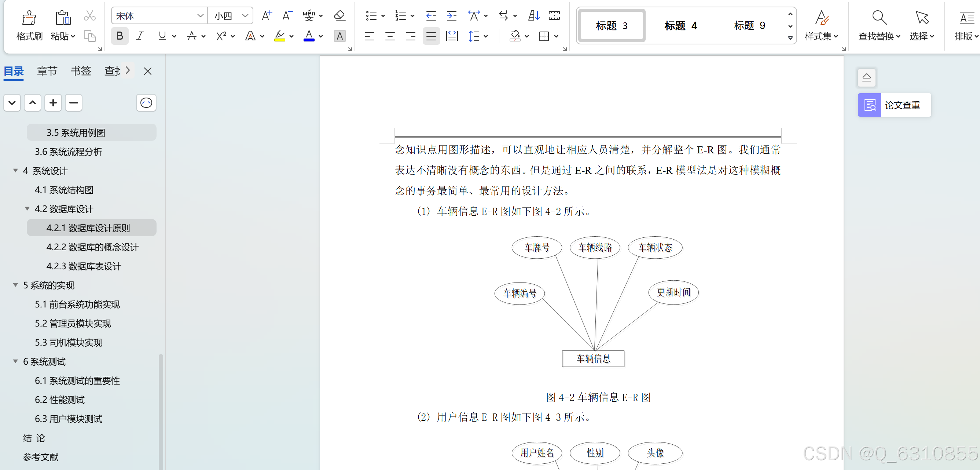Justify text alignment

[x=431, y=36]
